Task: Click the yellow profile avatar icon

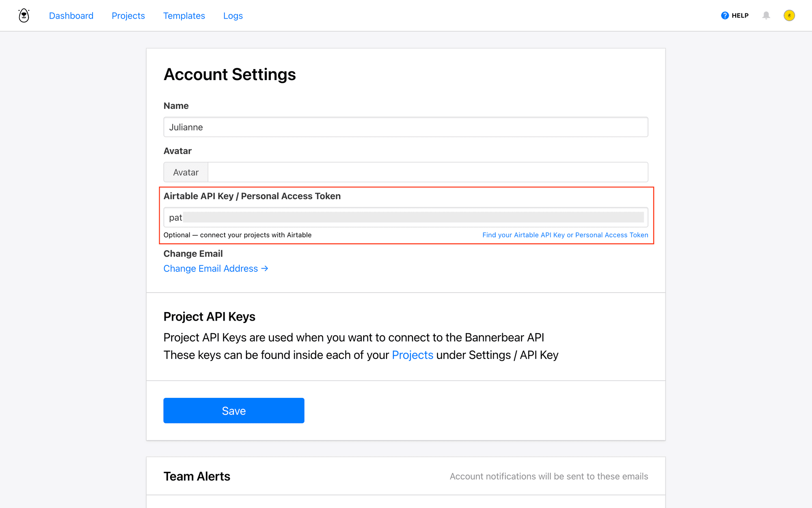Action: click(x=789, y=15)
